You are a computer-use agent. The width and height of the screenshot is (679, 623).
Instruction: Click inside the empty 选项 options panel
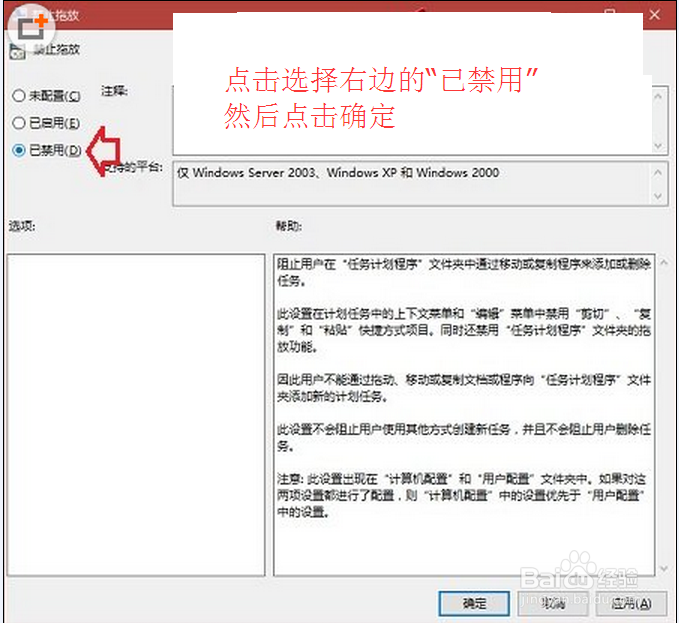click(x=136, y=415)
